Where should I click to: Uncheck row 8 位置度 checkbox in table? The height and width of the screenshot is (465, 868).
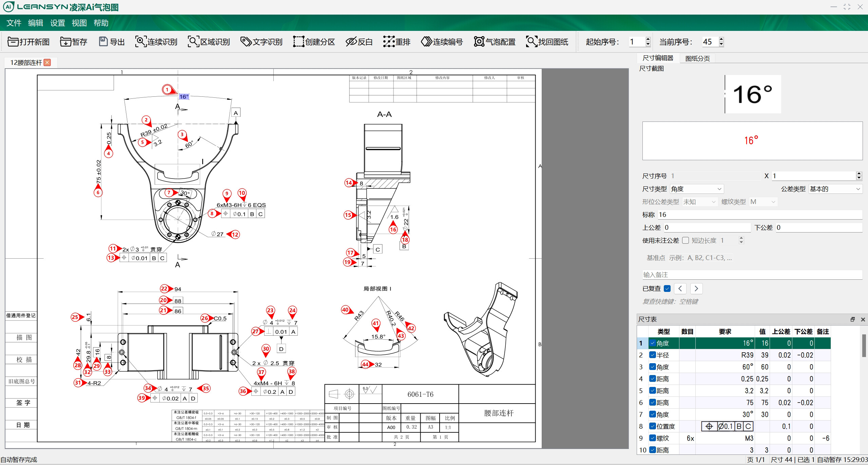click(x=653, y=426)
